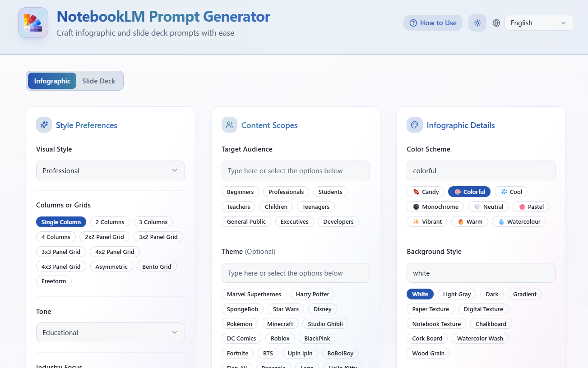Select the 3x3 Panel Grid option
This screenshot has width=588, height=368.
click(x=61, y=252)
